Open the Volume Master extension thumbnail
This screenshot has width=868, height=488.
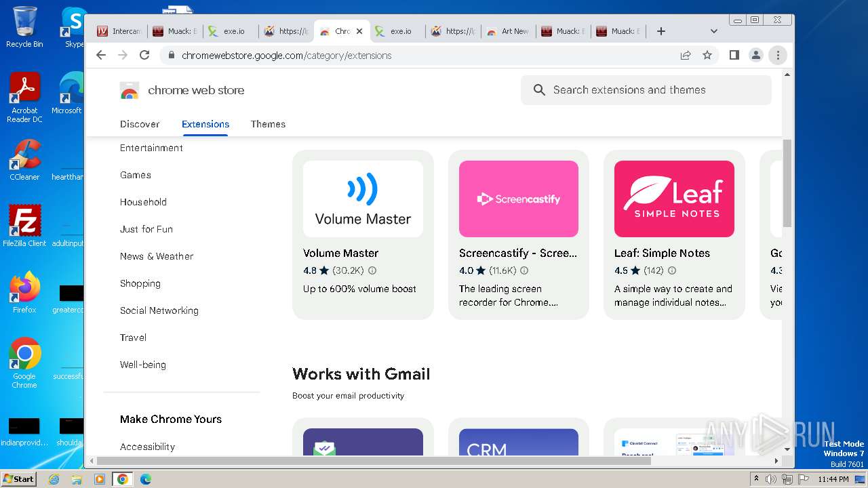[x=363, y=199]
